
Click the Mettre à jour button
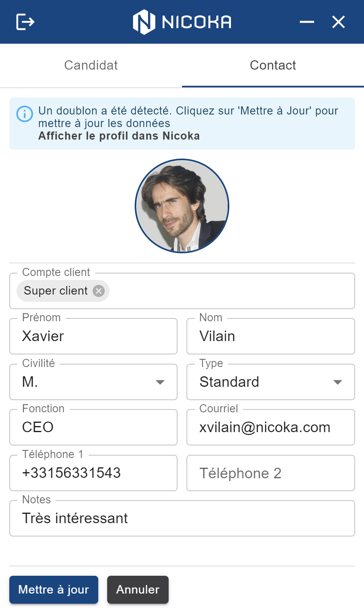tap(54, 590)
